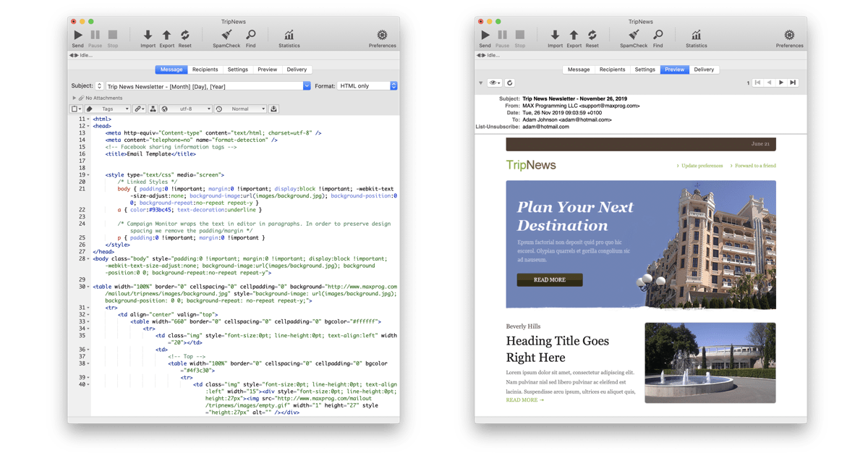The height and width of the screenshot is (456, 868).
Task: Collapse code fold arrow at line 19
Action: (x=88, y=174)
